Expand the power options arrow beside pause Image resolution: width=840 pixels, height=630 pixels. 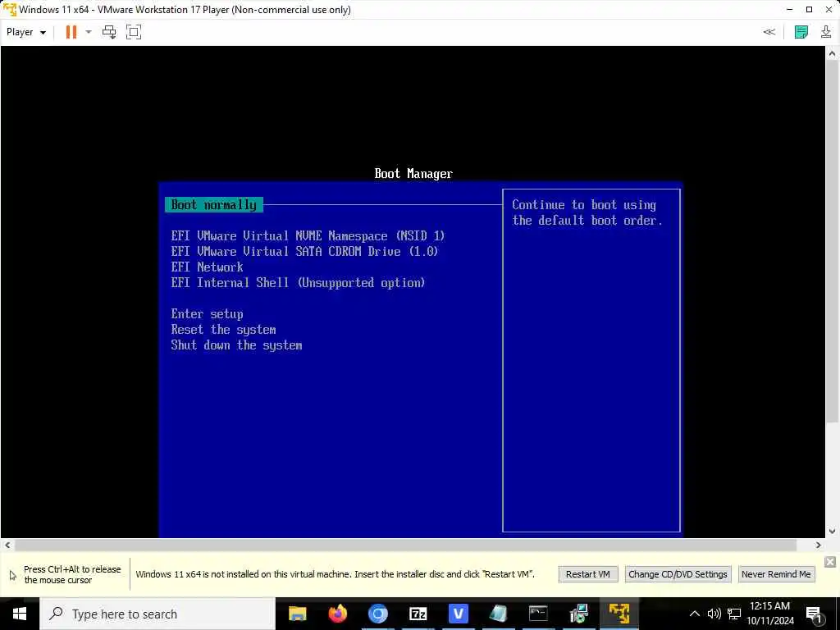coord(89,32)
